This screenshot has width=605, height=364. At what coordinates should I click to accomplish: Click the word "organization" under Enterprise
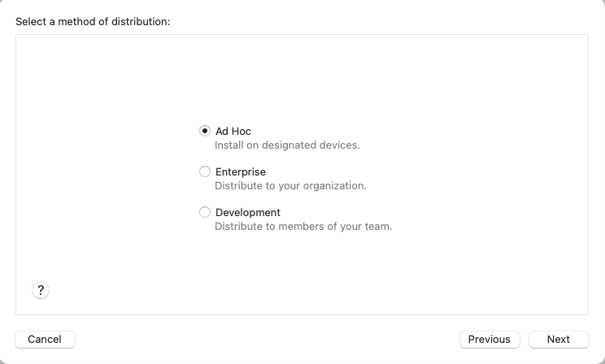tap(335, 186)
